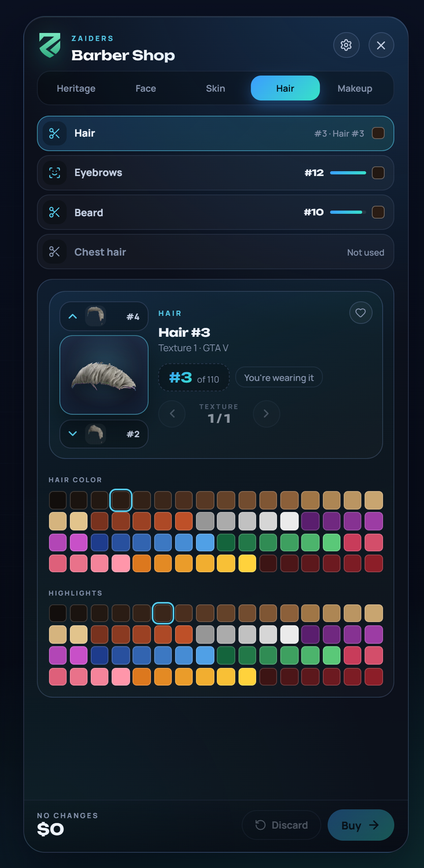This screenshot has height=868, width=424.
Task: Click the #12 value on Eyebrows row
Action: (314, 172)
